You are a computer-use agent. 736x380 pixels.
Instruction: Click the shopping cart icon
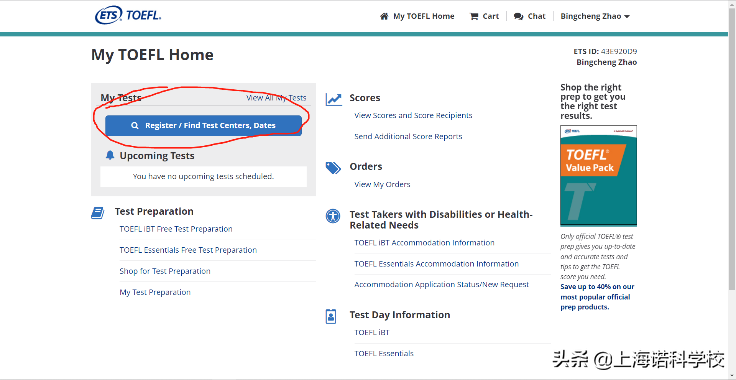[x=474, y=16]
